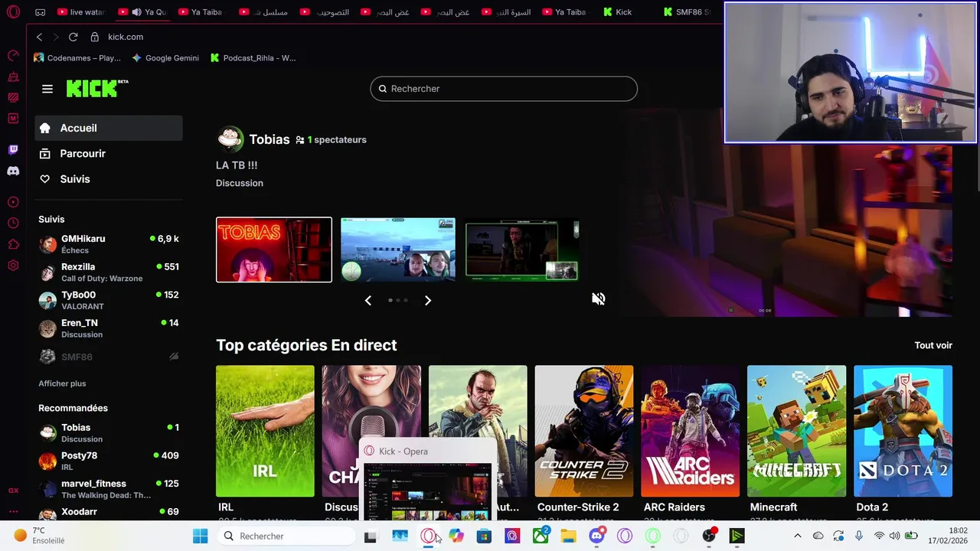This screenshot has height=551, width=980.
Task: Select the green-bordered game stream thumbnail
Action: click(522, 249)
